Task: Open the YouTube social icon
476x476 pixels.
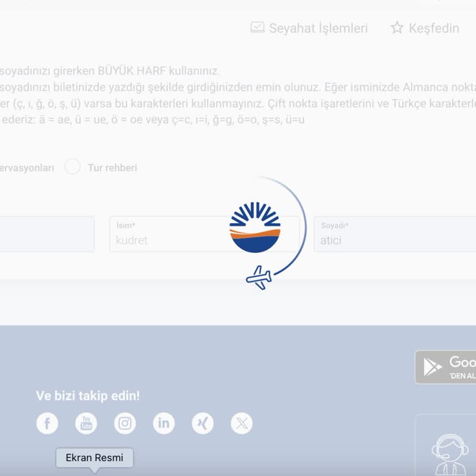Action: [86, 423]
